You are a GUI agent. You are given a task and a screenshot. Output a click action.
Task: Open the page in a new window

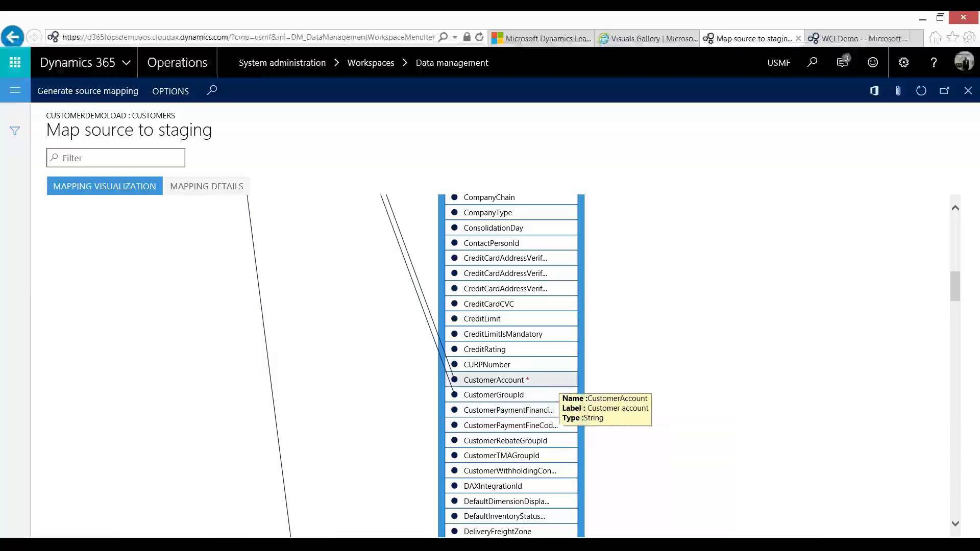click(944, 90)
